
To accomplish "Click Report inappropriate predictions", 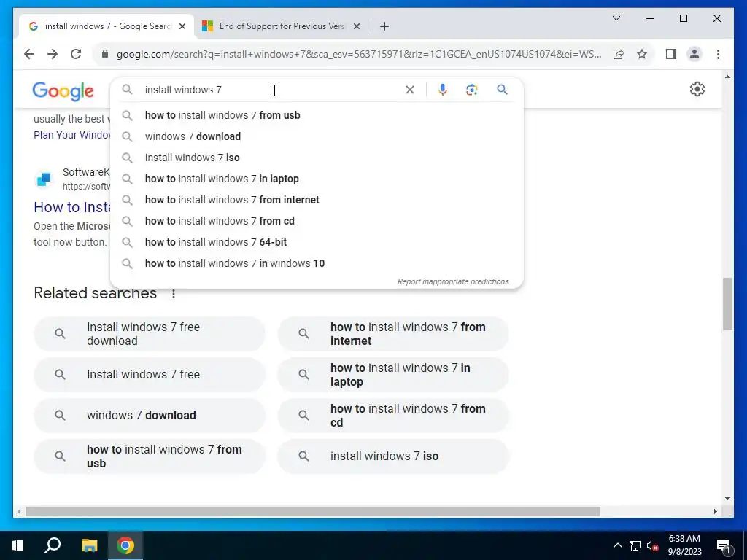I will (453, 281).
